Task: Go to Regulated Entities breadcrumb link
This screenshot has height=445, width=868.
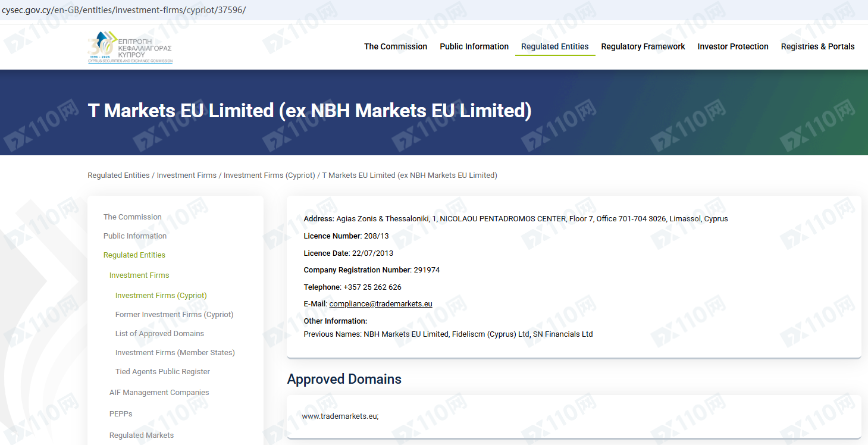Action: tap(118, 176)
